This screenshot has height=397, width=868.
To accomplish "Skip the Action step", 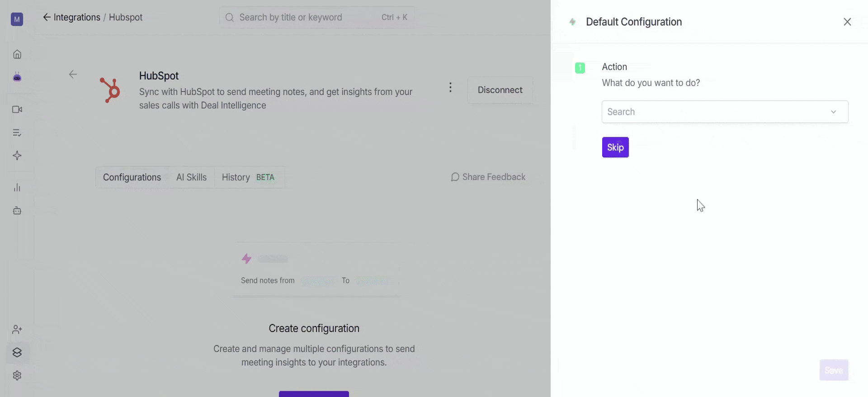I will click(x=615, y=147).
